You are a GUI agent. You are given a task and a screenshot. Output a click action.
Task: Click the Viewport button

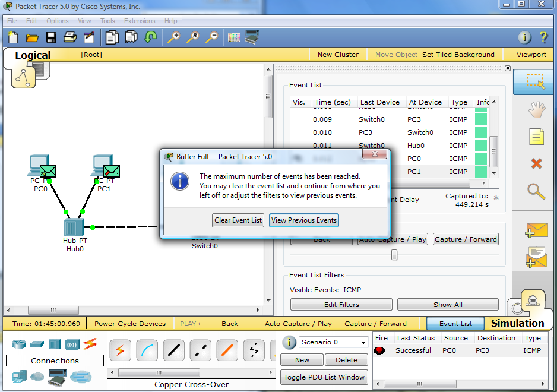[531, 55]
